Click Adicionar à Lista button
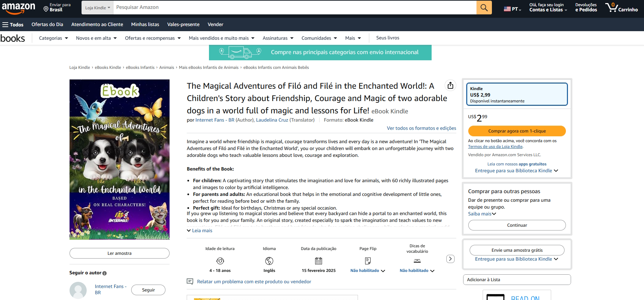 pyautogui.click(x=517, y=279)
